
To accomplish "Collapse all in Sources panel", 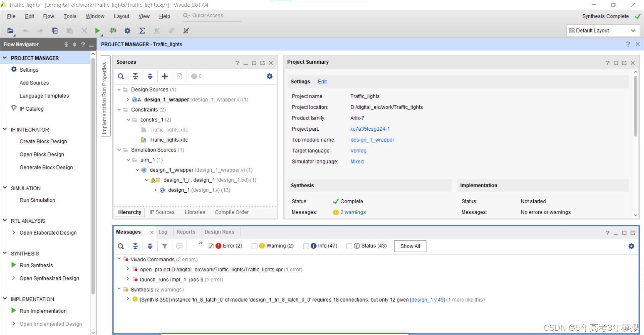I will [x=136, y=76].
